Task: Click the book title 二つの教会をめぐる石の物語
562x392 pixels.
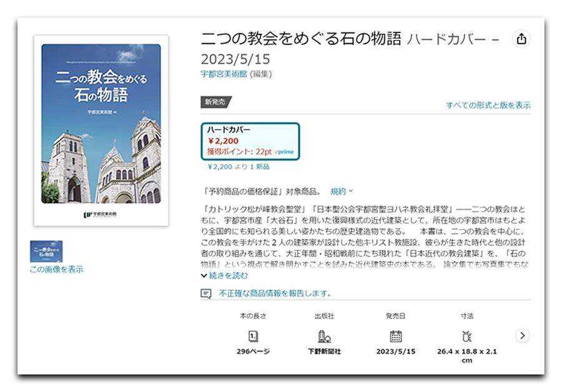Action: tap(301, 38)
